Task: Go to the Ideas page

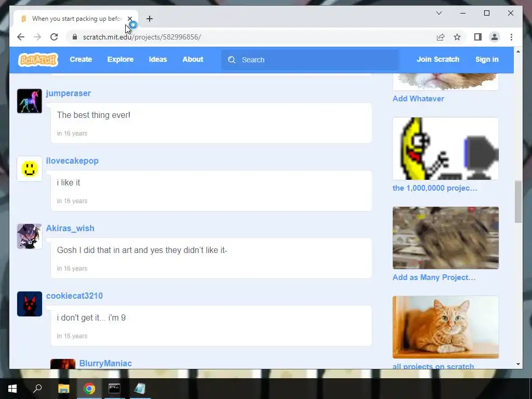Action: [158, 59]
